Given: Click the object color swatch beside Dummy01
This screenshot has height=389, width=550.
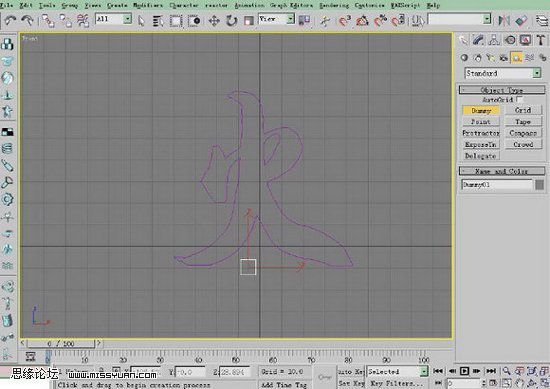Looking at the screenshot, I should 539,185.
